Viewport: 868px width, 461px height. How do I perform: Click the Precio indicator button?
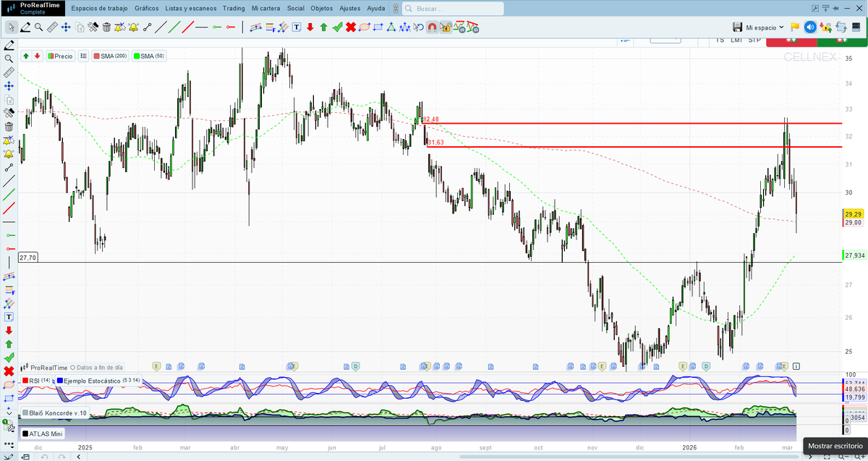pos(61,56)
